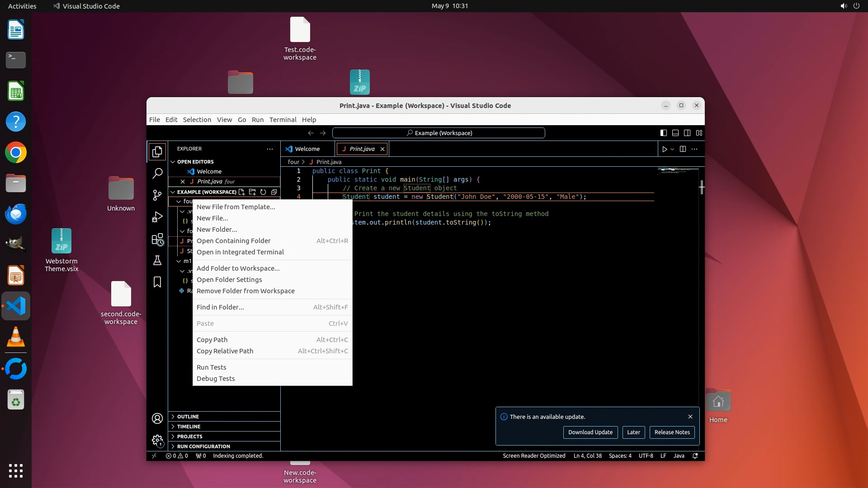Open the Testing flask icon view

(x=157, y=261)
